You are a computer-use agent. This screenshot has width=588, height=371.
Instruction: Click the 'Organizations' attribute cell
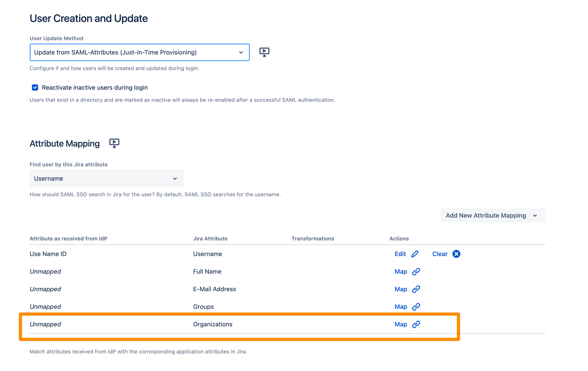(x=213, y=324)
